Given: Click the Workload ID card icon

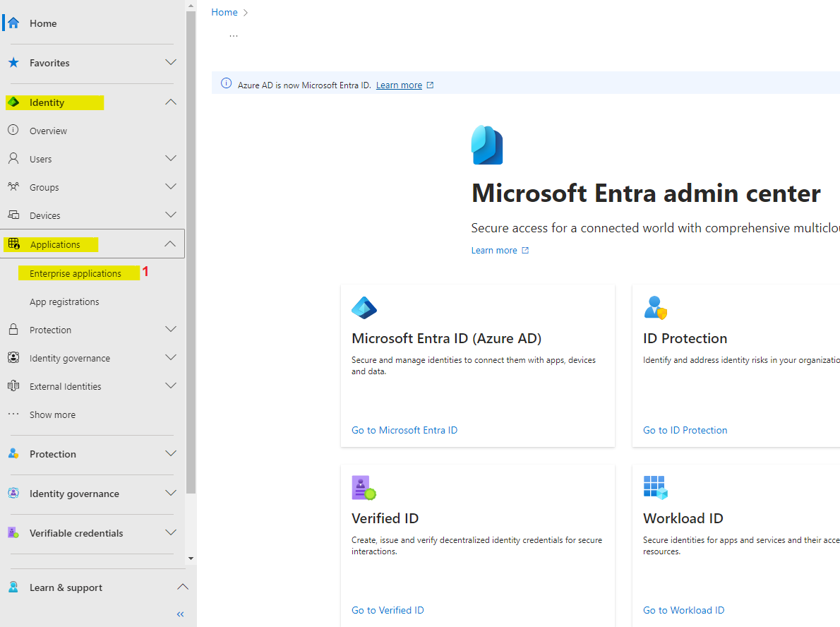Looking at the screenshot, I should point(655,488).
